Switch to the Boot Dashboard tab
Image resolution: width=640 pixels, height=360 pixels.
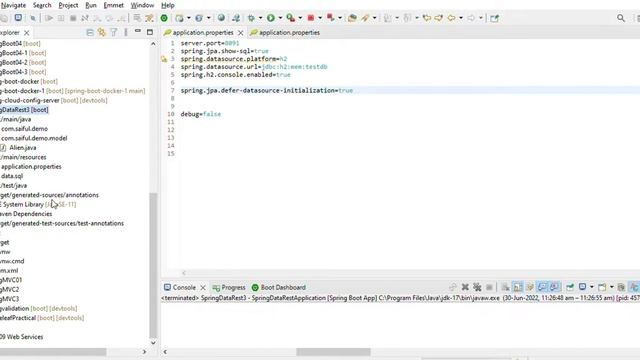click(x=279, y=287)
